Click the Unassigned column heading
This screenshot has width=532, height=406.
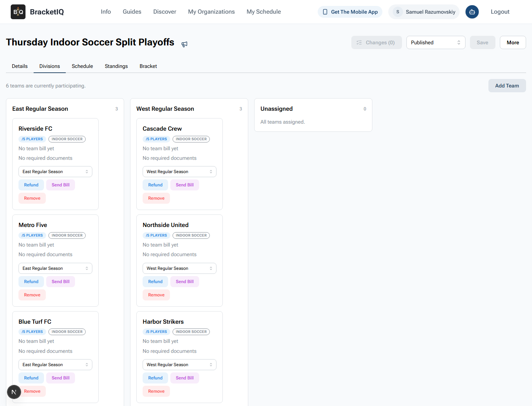[276, 109]
